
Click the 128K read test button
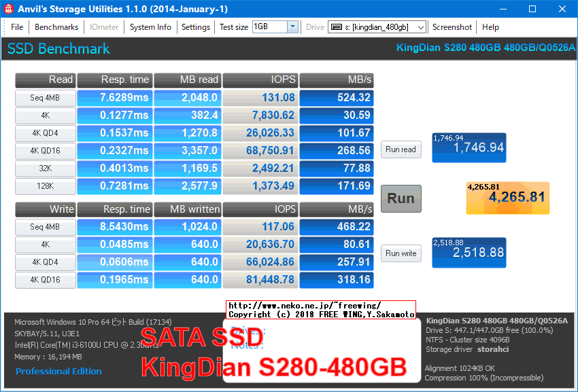[45, 185]
